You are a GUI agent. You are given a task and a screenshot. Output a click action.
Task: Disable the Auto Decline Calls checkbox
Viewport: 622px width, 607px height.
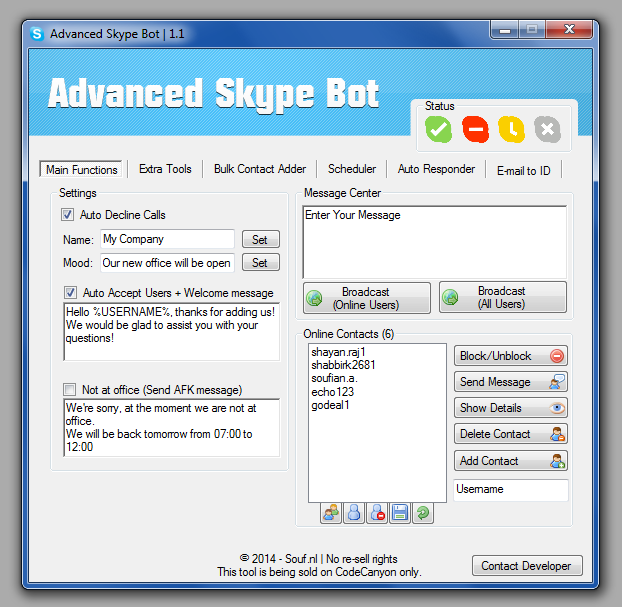[68, 215]
